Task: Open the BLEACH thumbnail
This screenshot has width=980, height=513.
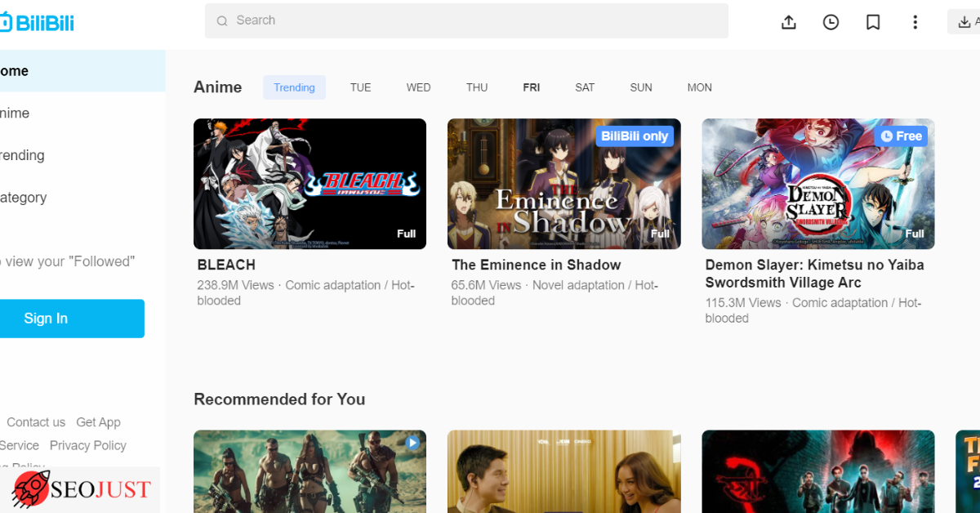Action: pyautogui.click(x=310, y=184)
